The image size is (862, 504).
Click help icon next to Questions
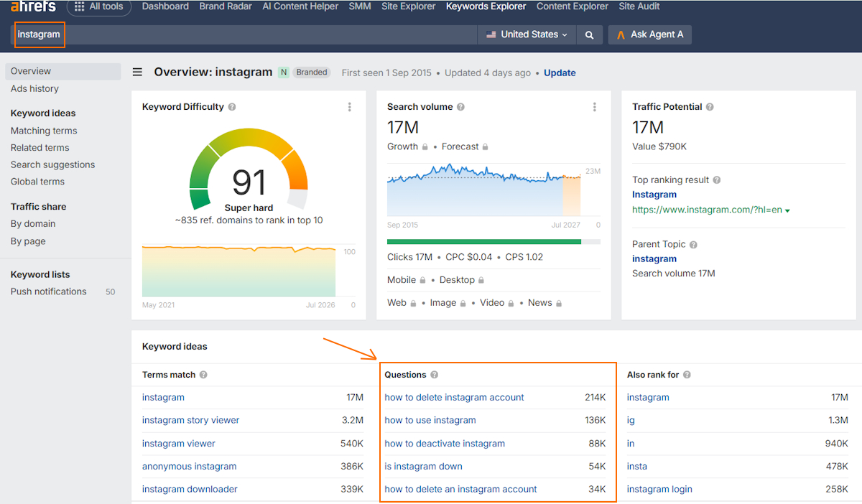point(435,375)
